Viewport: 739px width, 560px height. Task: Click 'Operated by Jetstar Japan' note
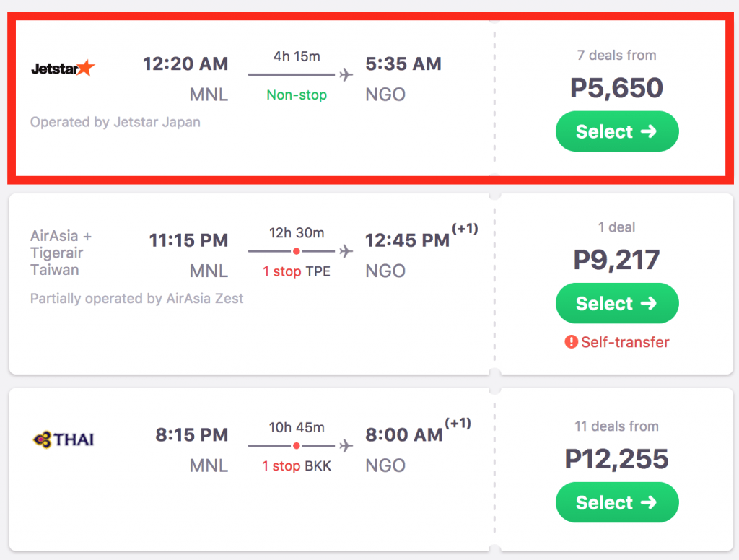(115, 122)
